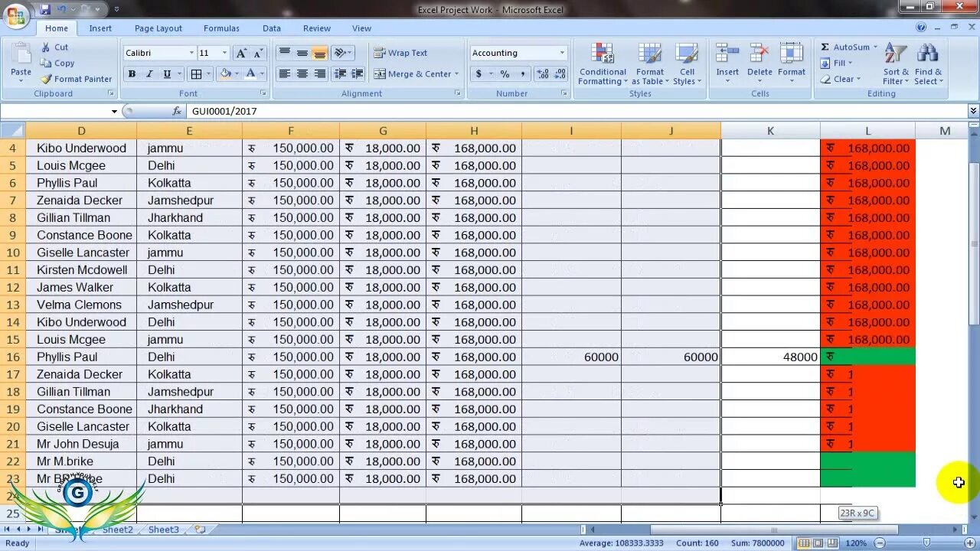Decrease font size with Shrink Font
980x551 pixels.
(258, 53)
